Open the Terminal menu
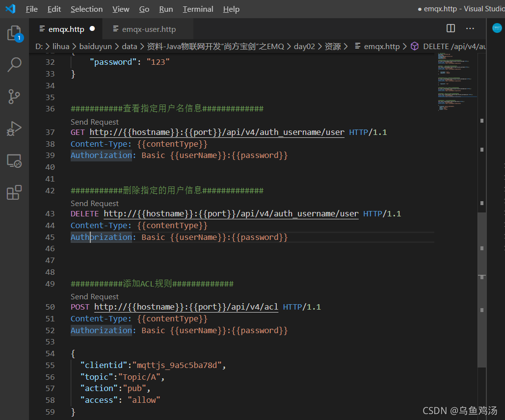The height and width of the screenshot is (420, 505). 198,9
